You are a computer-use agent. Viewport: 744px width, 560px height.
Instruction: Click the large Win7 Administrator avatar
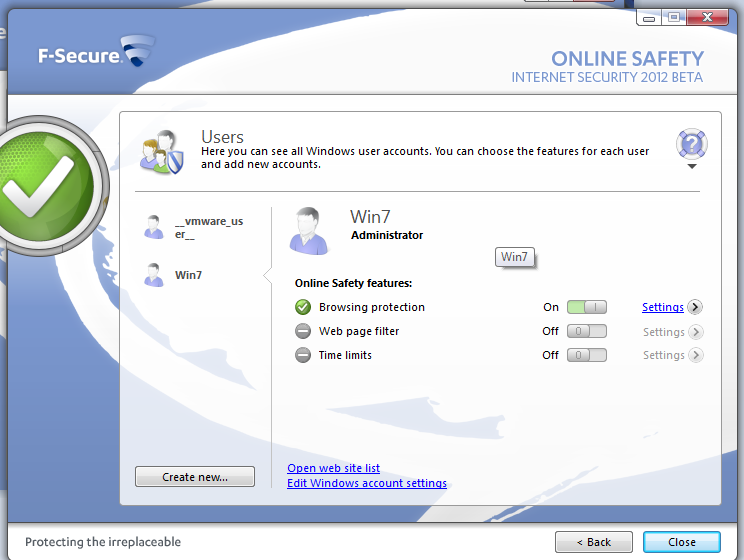coord(309,231)
